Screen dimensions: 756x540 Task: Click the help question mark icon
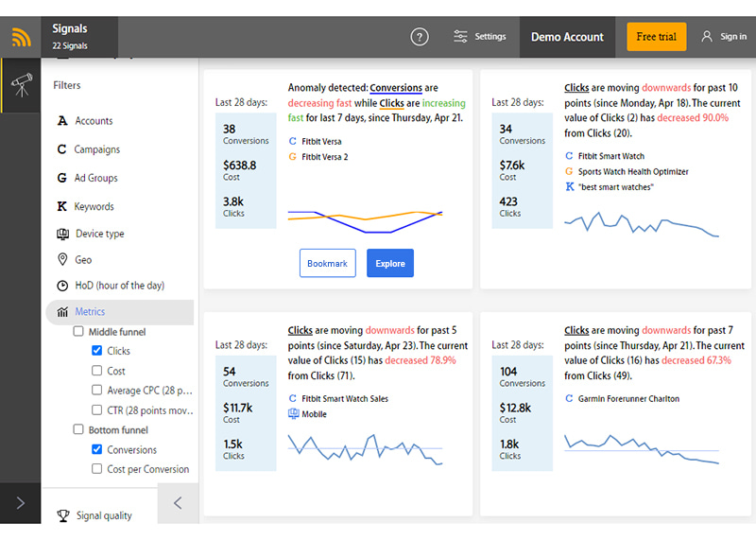(x=419, y=37)
